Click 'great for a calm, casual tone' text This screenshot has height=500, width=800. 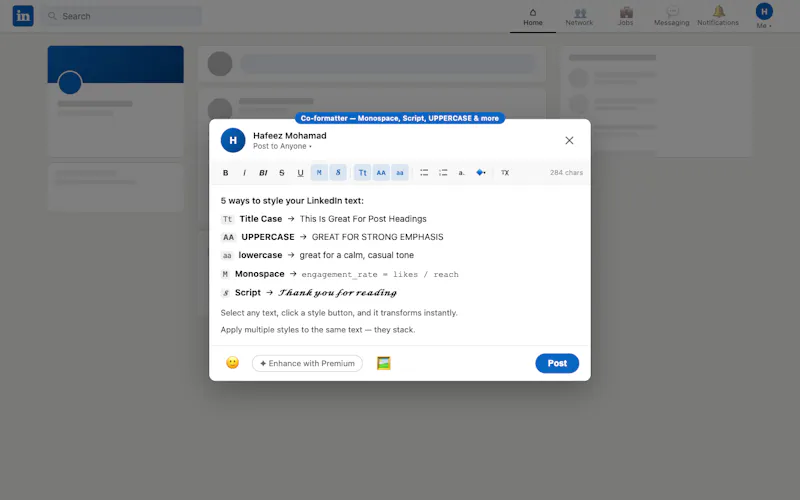(357, 255)
